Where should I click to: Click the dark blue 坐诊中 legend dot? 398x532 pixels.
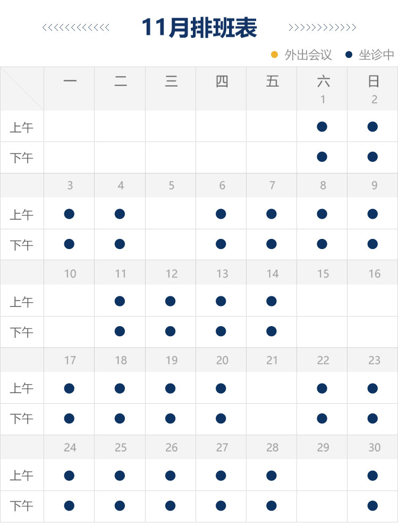[x=349, y=54]
